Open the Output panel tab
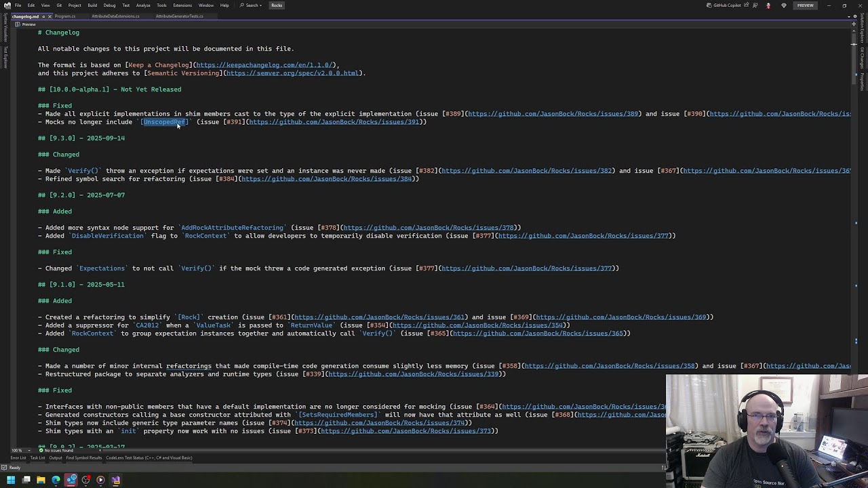The width and height of the screenshot is (868, 488). pos(56,457)
